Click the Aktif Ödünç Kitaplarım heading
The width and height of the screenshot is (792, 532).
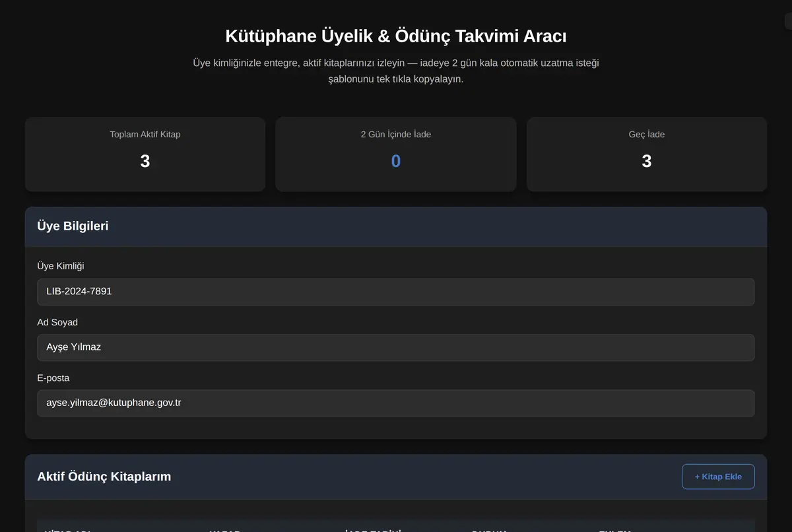(x=104, y=477)
